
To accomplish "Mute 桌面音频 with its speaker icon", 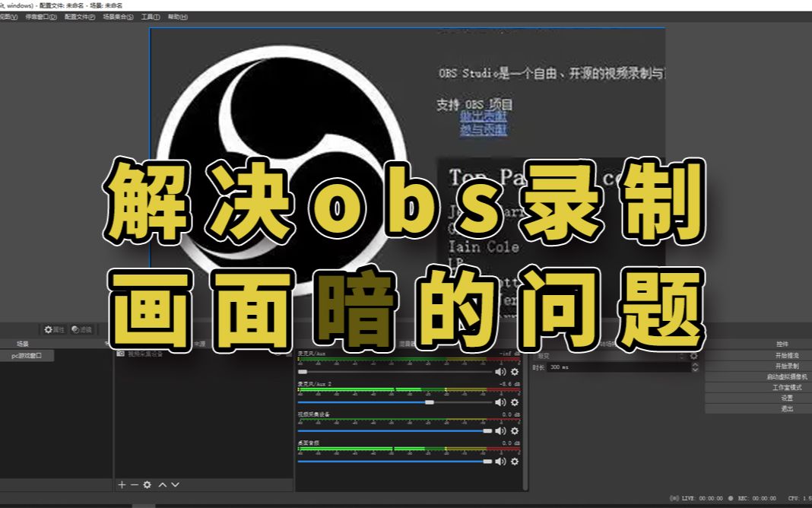I will click(500, 461).
